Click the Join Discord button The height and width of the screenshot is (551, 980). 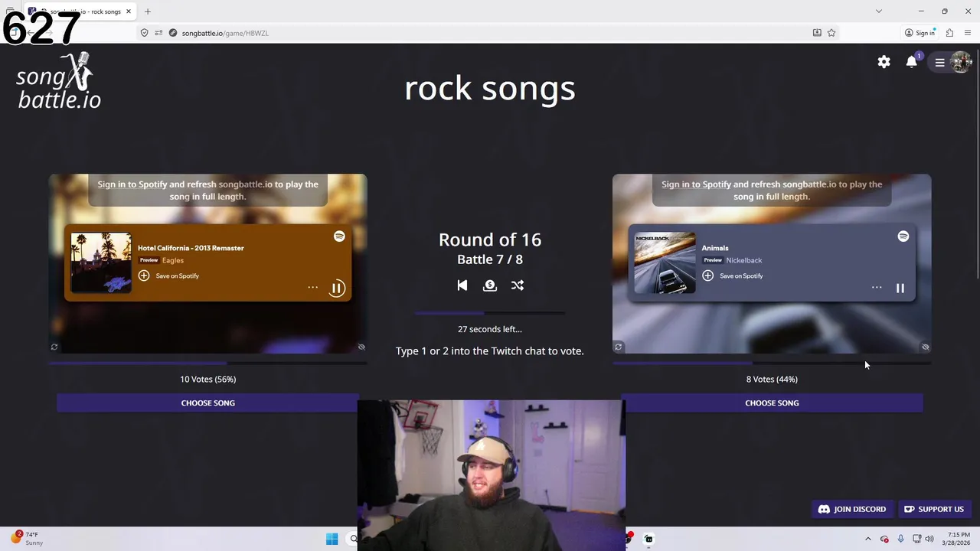point(852,509)
